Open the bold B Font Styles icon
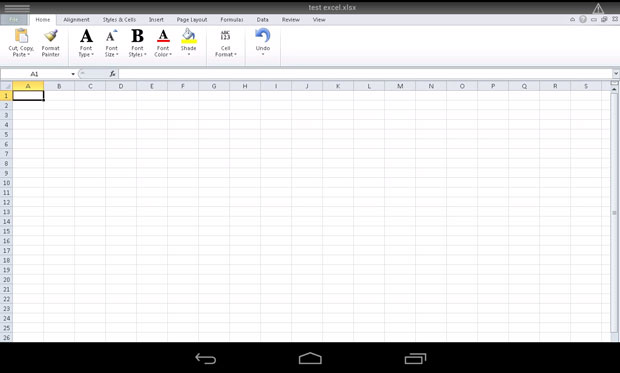 coord(137,36)
